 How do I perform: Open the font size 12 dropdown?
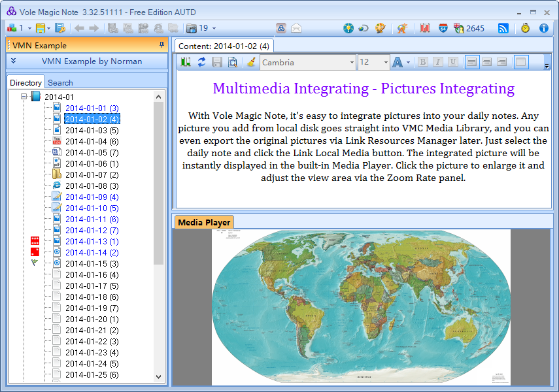[386, 62]
